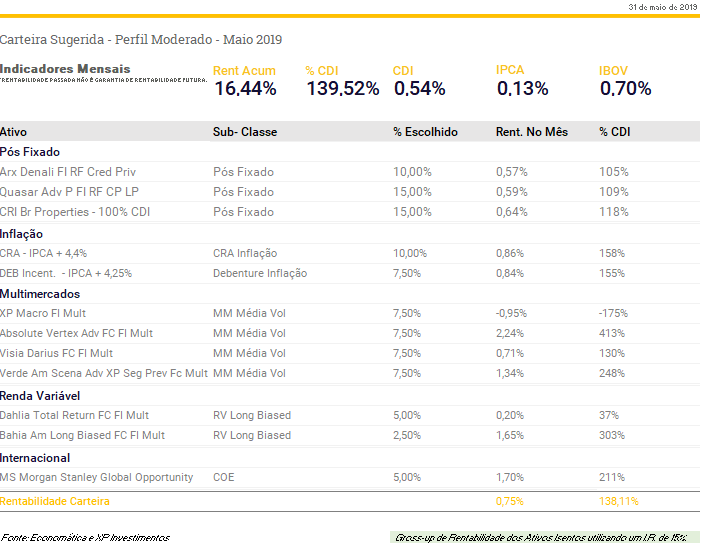Click the IBOV indicator label
The image size is (712, 557).
click(x=613, y=71)
